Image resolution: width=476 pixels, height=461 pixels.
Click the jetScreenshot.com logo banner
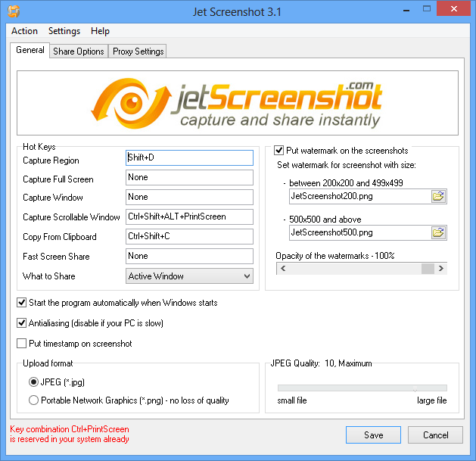(x=238, y=103)
